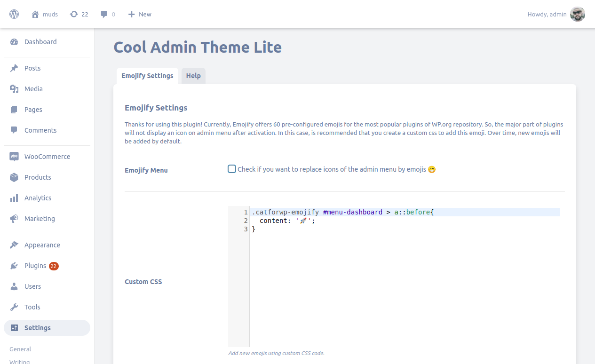595x364 pixels.
Task: Click the Settings sliders icon
Action: 14,328
